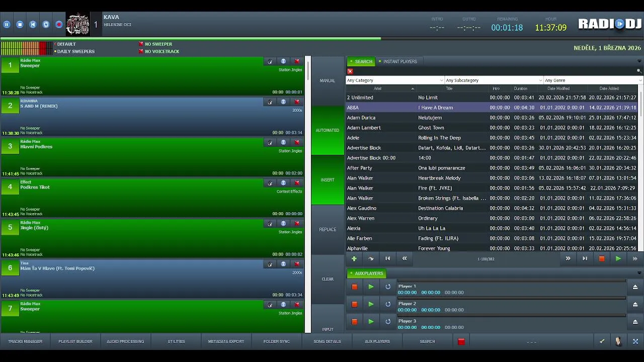644x362 pixels.
Task: Open TRACKS MANAGER from bottom bar
Action: point(25,341)
